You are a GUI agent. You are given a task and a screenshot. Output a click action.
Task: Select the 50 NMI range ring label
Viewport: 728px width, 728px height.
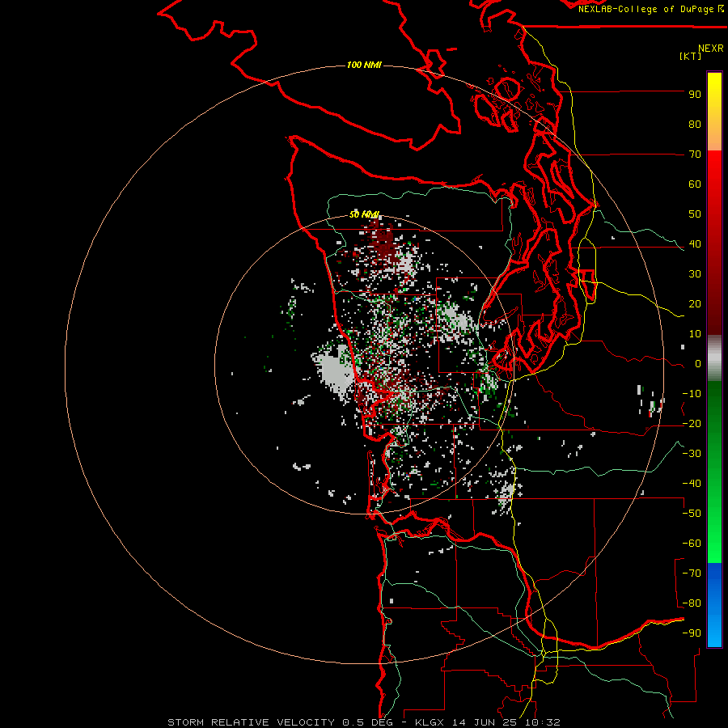click(365, 214)
